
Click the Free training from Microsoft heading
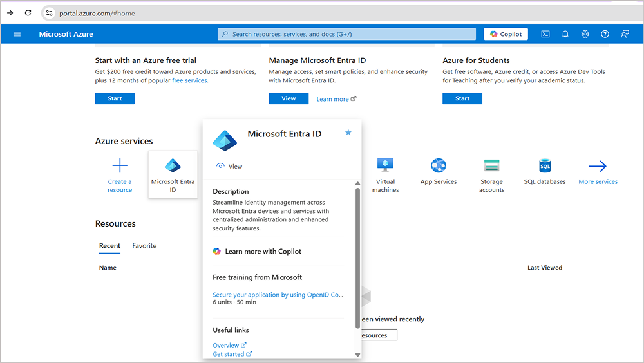[x=257, y=277]
